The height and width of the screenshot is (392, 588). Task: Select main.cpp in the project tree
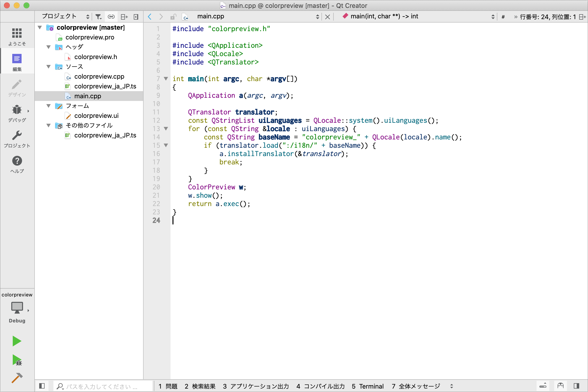click(x=87, y=96)
